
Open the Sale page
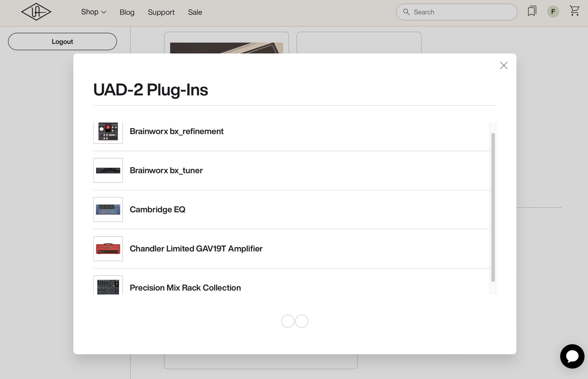[x=195, y=12]
